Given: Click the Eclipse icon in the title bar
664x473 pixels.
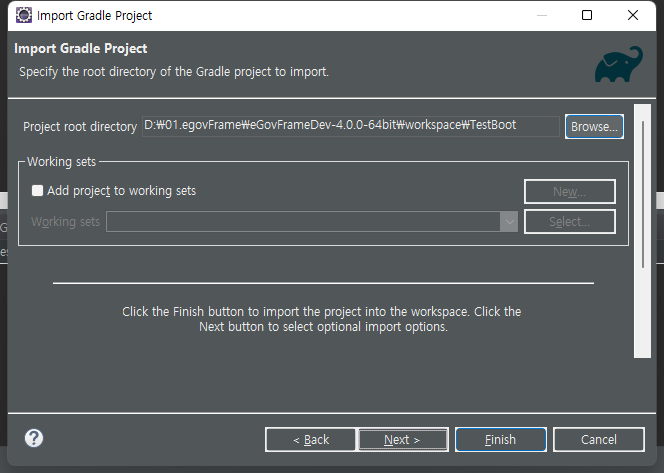Looking at the screenshot, I should 24,15.
